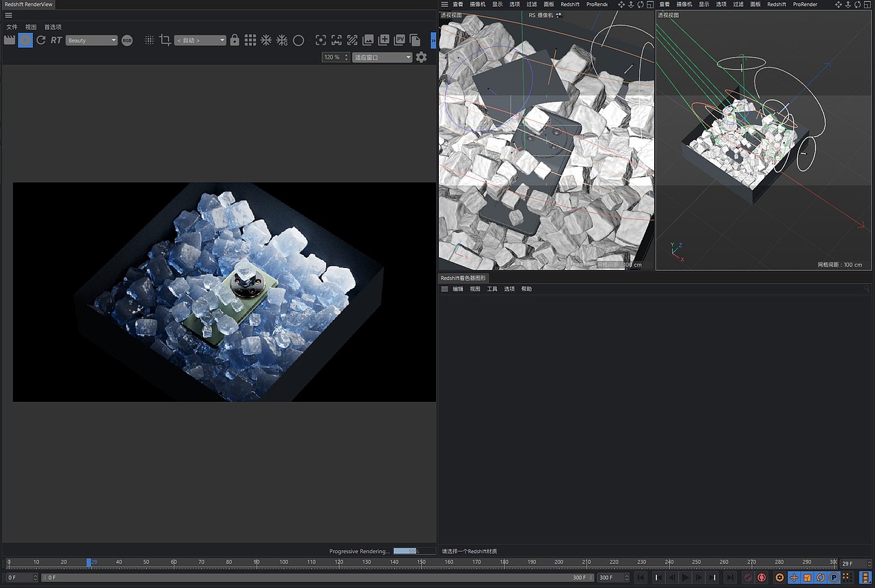Select the Redshift着色器图形 tab

463,278
